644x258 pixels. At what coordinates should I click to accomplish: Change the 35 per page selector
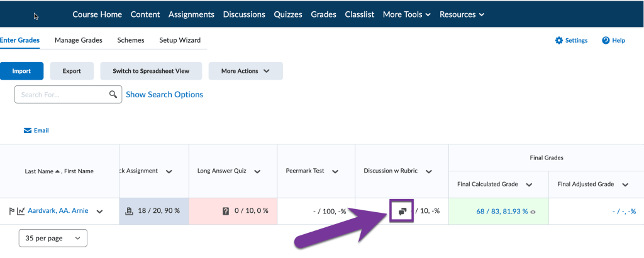53,238
